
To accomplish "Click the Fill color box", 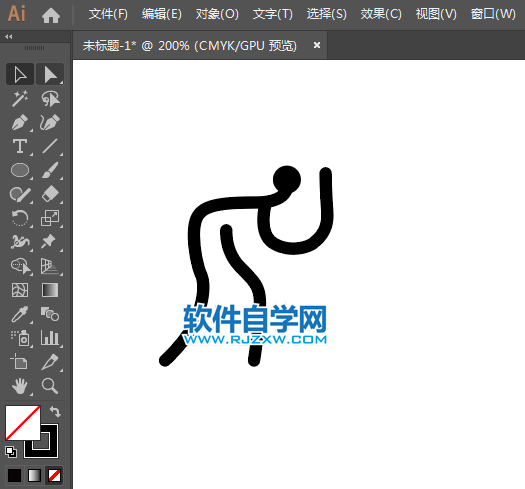I will click(x=23, y=423).
